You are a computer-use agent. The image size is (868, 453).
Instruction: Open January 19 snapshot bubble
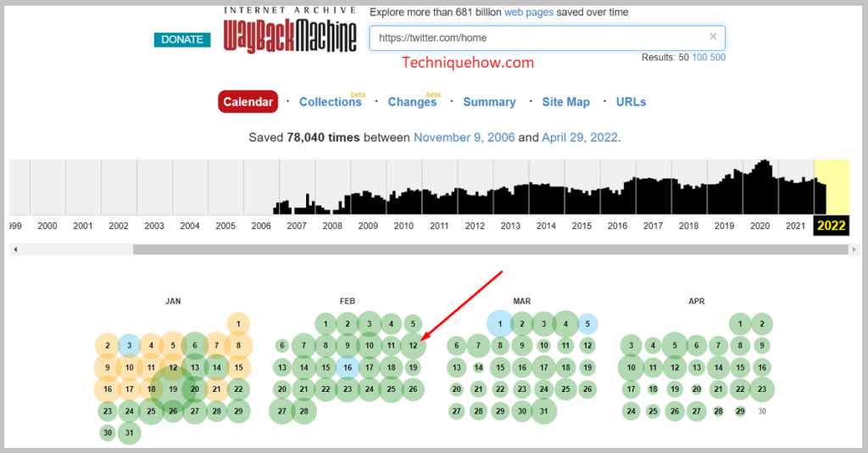[x=173, y=389]
